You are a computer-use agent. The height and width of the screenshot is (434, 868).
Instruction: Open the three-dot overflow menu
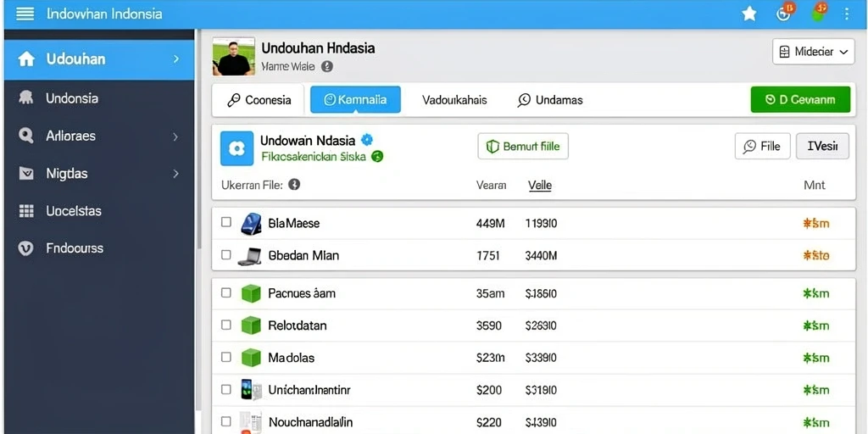(x=847, y=14)
